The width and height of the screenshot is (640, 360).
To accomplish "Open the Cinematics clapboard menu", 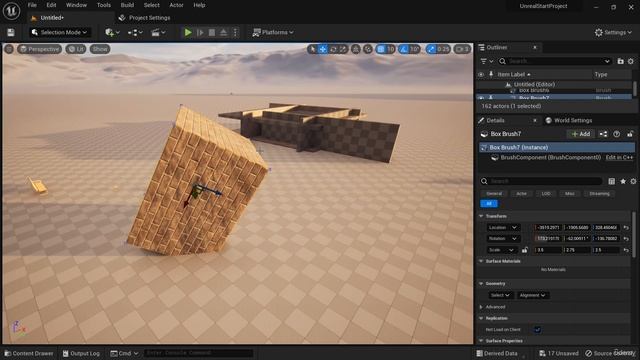I will tap(158, 32).
